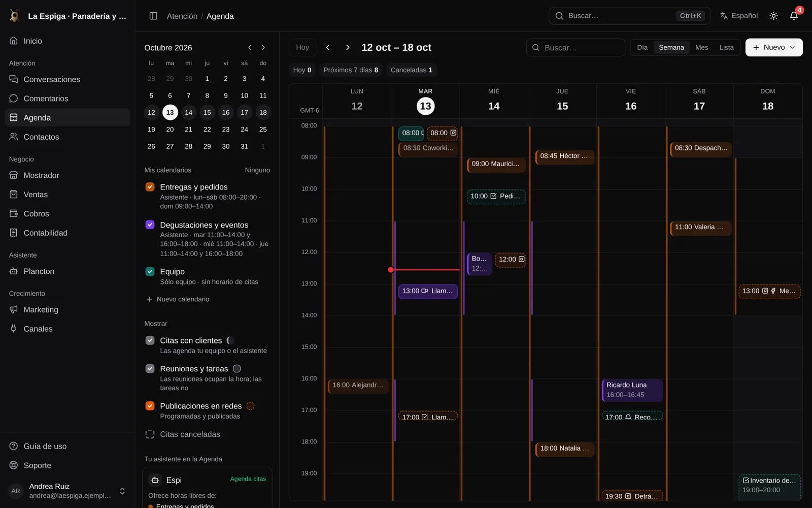Viewport: 812px width, 508px height.
Task: Open the Contabilidad section
Action: [x=67, y=233]
